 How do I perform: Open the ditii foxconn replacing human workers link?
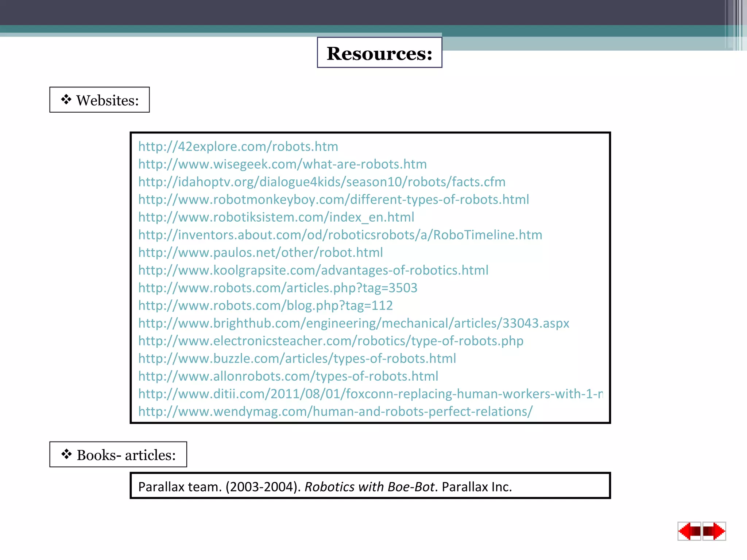[370, 394]
